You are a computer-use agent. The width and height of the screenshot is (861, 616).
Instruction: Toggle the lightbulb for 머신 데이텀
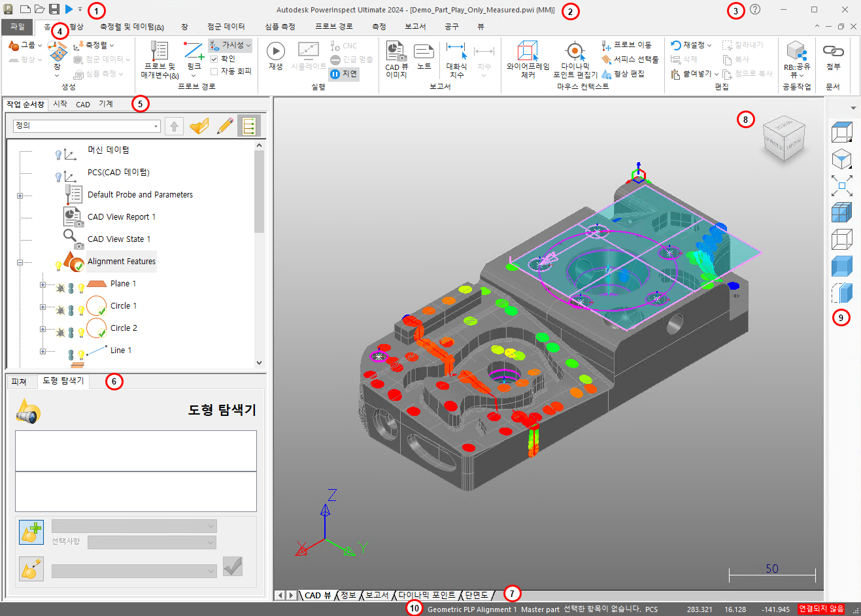coord(58,154)
